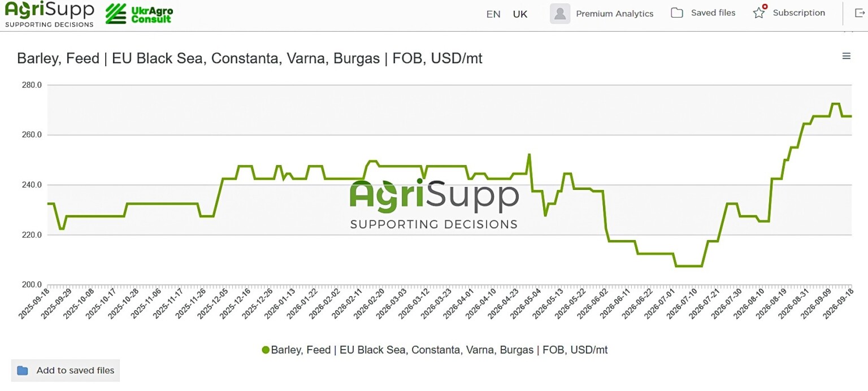Click the Subscription star icon
This screenshot has width=868, height=391.
(759, 12)
